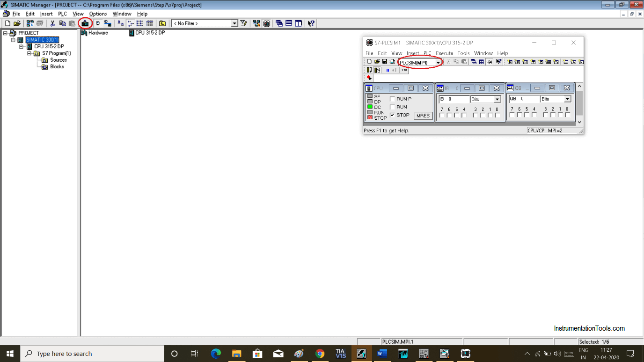Click the QB 0 address input field
Viewport: 644px width, 362px height.
[524, 99]
